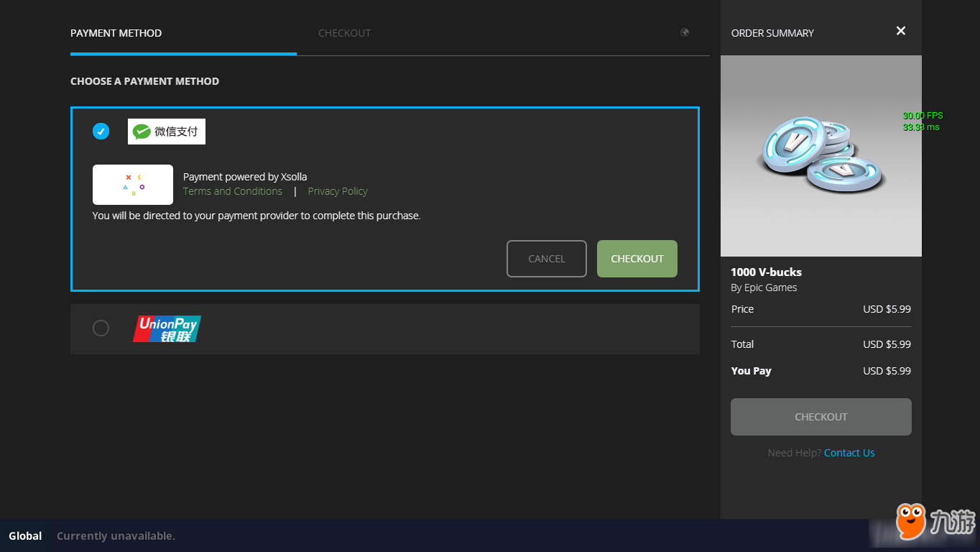Click the globe language icon
The width and height of the screenshot is (980, 552).
tap(685, 32)
